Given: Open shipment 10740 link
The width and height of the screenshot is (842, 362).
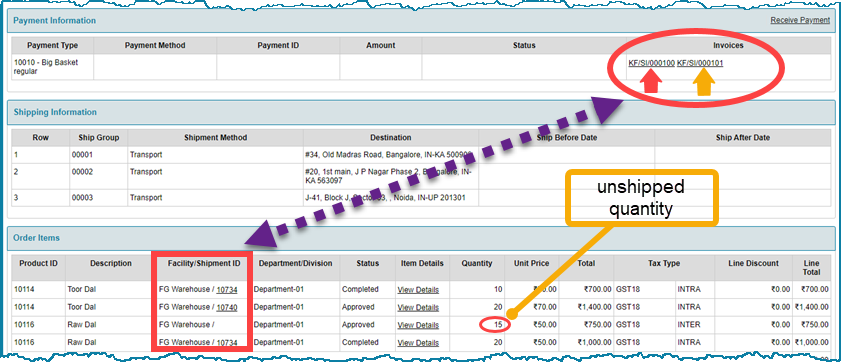Looking at the screenshot, I should click(227, 307).
